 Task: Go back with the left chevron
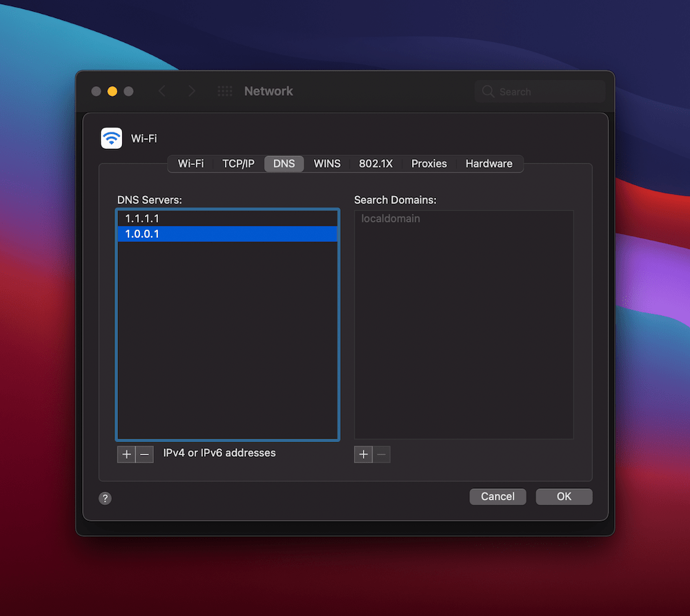click(162, 91)
